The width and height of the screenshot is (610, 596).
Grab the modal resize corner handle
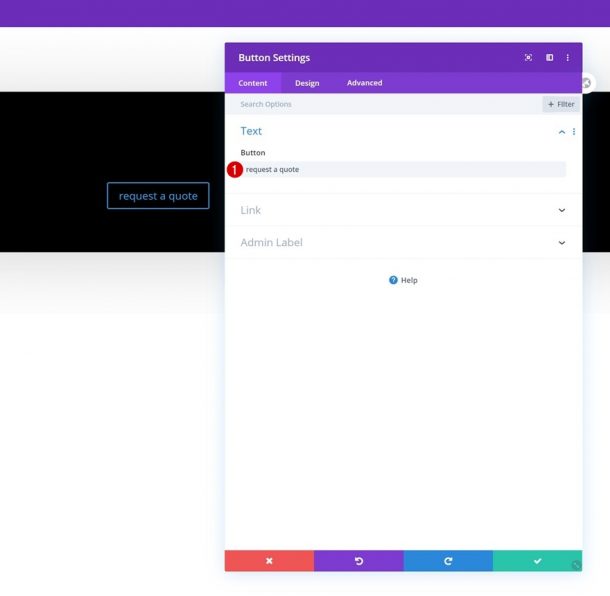577,565
